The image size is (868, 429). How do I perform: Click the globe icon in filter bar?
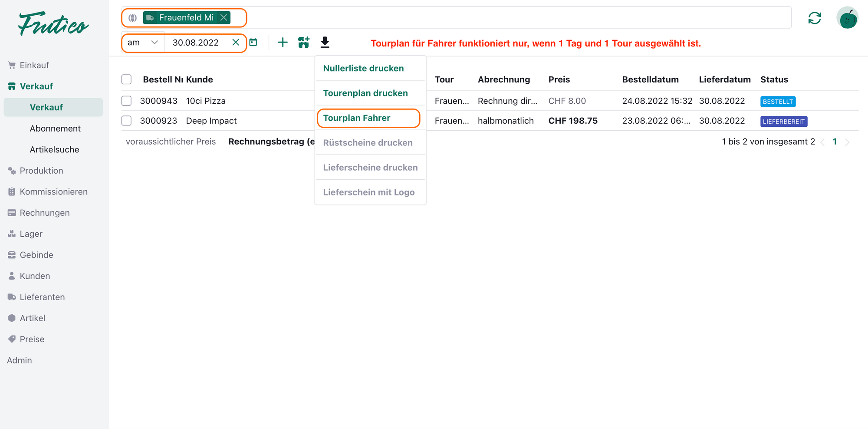pos(133,18)
